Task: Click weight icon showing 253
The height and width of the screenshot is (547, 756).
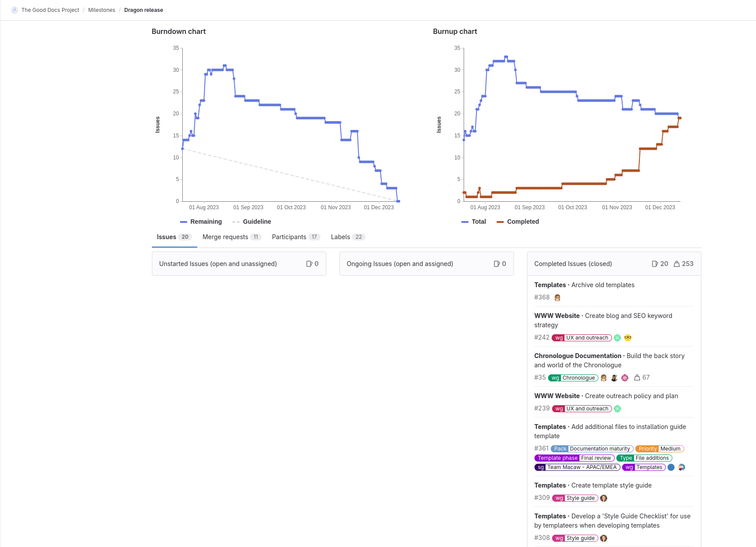Action: (x=677, y=264)
